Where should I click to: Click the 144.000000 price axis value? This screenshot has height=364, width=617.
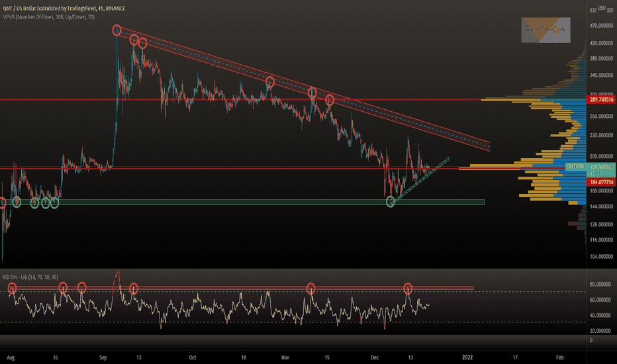coord(601,206)
